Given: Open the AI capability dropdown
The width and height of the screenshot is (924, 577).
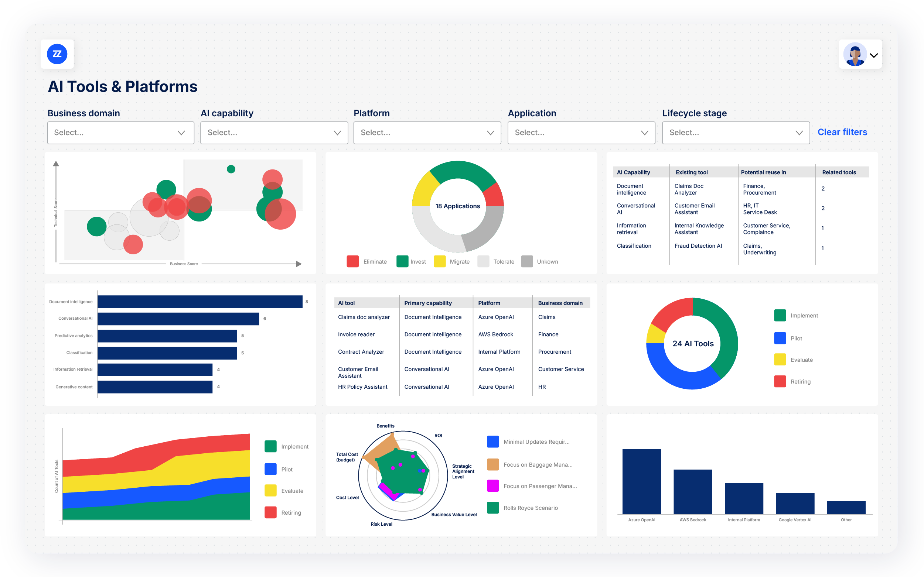Looking at the screenshot, I should tap(274, 133).
